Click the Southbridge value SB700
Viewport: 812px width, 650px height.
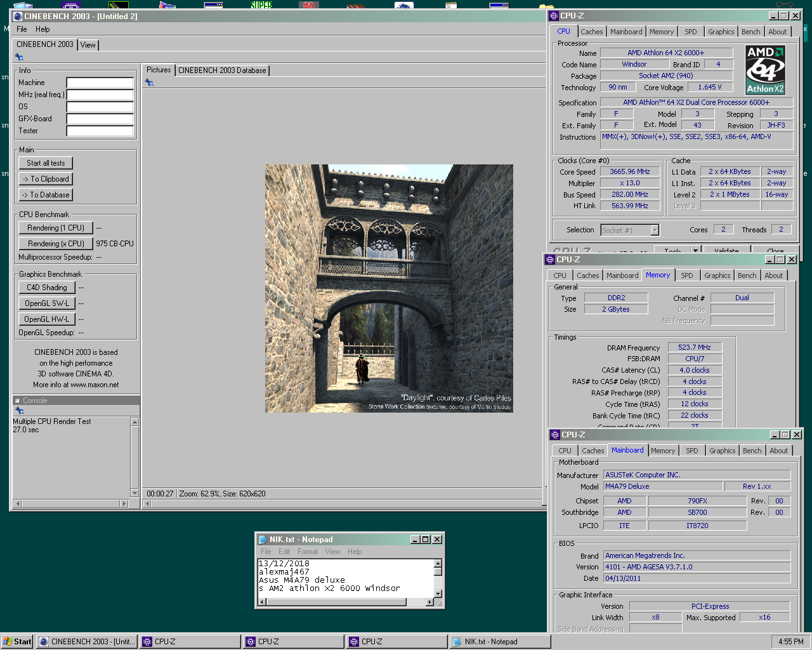point(697,512)
